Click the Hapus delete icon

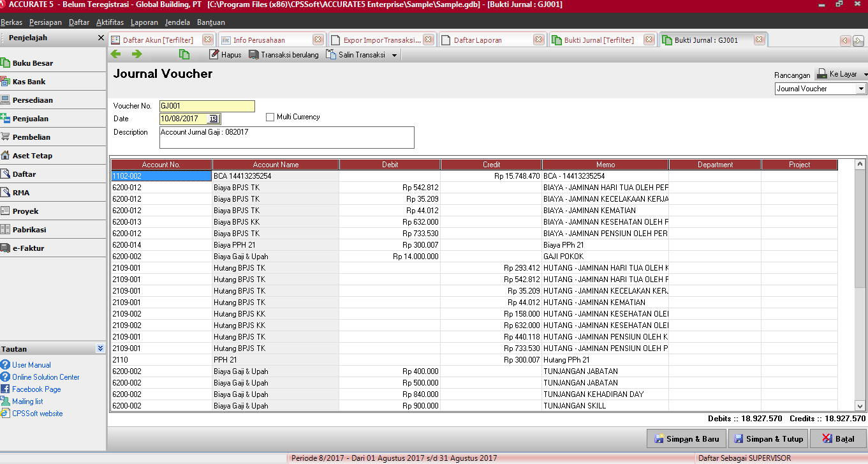coord(214,55)
